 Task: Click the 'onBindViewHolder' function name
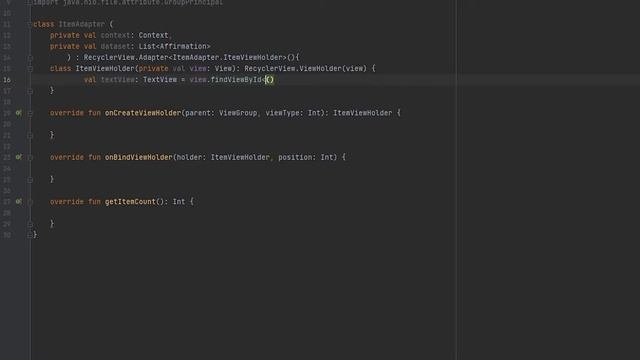click(x=139, y=157)
